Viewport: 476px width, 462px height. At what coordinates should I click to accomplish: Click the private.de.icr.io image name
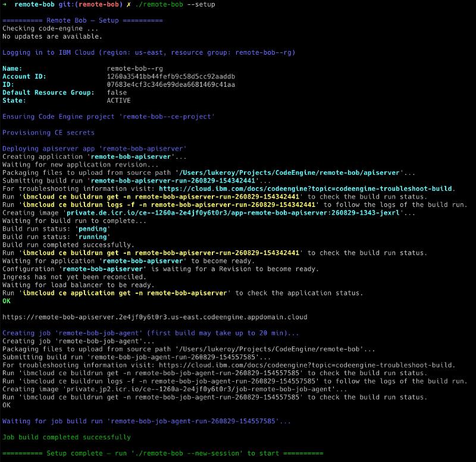click(233, 213)
